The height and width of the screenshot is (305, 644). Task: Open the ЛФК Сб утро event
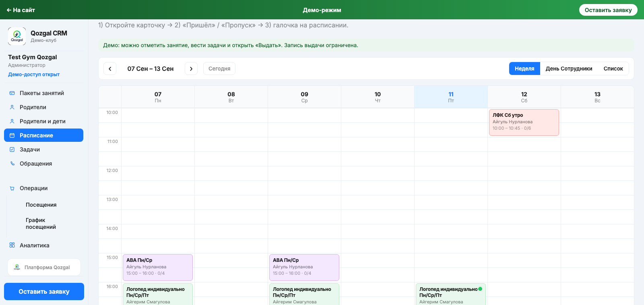tap(524, 122)
